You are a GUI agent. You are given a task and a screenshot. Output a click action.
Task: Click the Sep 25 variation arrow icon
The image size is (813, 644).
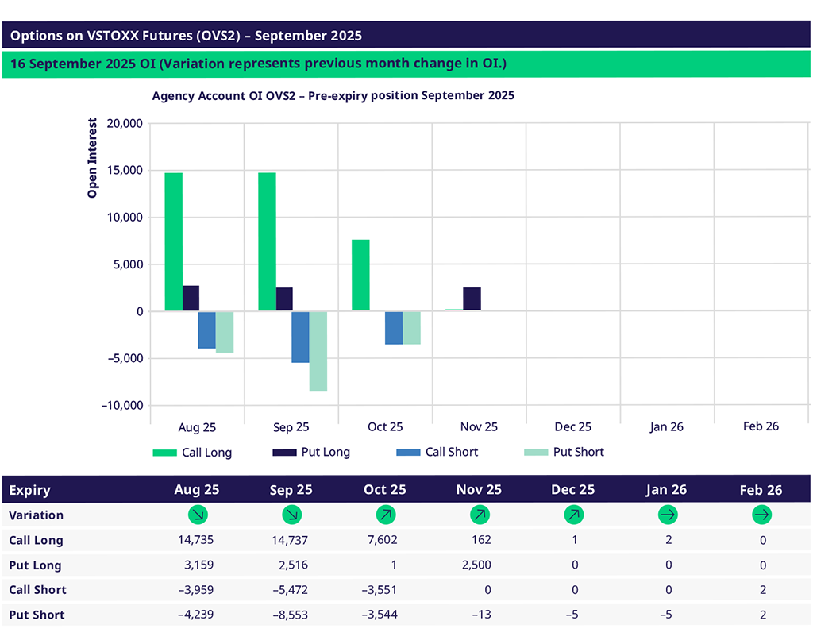click(291, 515)
